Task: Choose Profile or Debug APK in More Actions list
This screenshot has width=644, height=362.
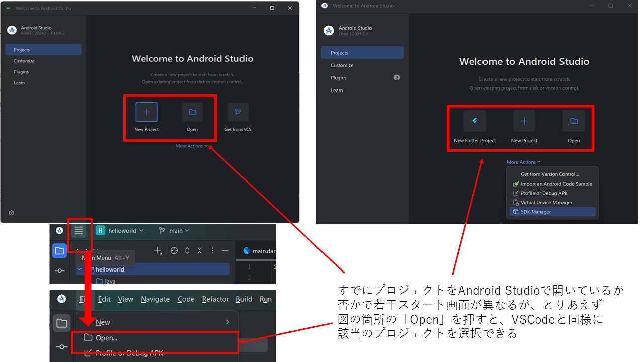Action: (x=552, y=193)
